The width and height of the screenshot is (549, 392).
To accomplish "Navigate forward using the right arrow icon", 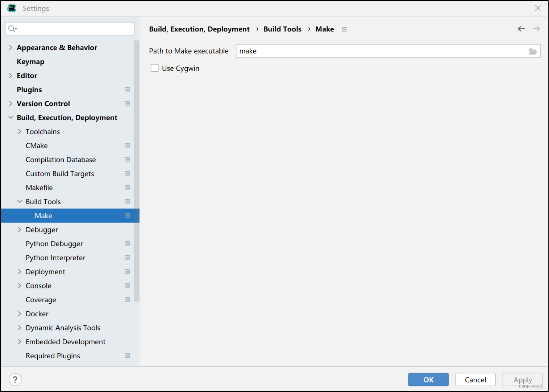I will [x=536, y=29].
